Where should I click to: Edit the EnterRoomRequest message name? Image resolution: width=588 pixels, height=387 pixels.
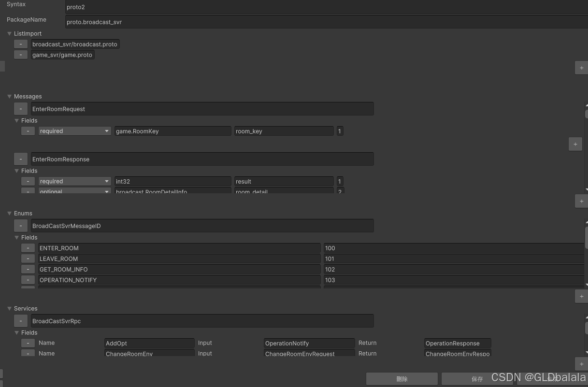tap(202, 109)
